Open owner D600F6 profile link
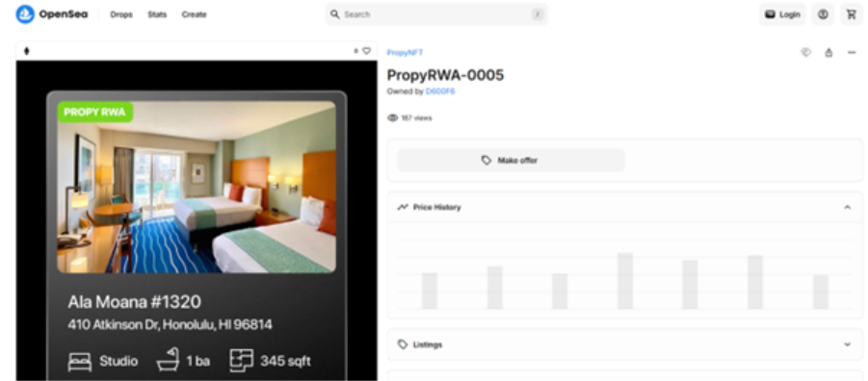This screenshot has height=381, width=868. (440, 91)
